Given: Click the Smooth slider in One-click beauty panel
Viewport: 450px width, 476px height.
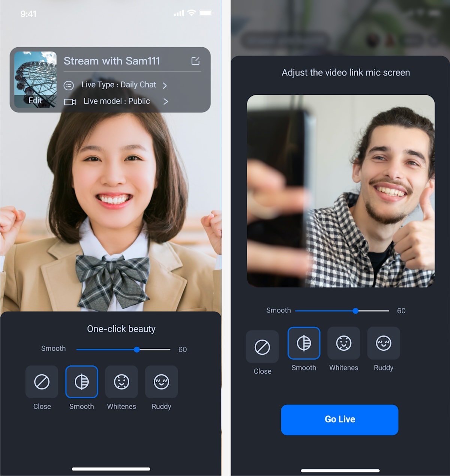Looking at the screenshot, I should tap(123, 350).
